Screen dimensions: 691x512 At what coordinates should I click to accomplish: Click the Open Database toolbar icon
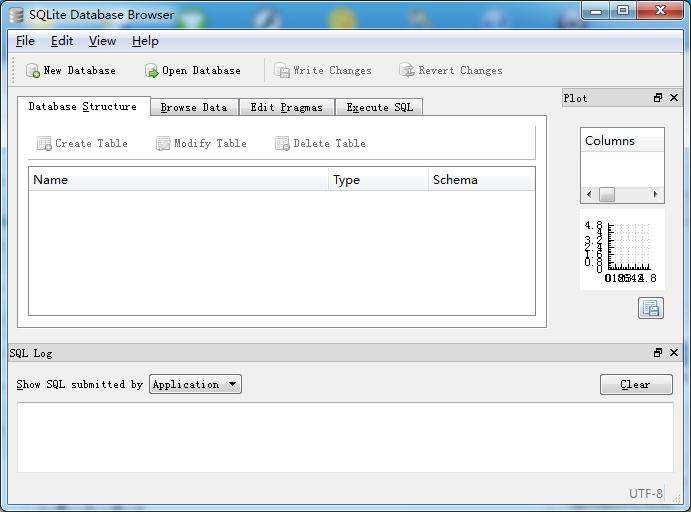[x=152, y=71]
